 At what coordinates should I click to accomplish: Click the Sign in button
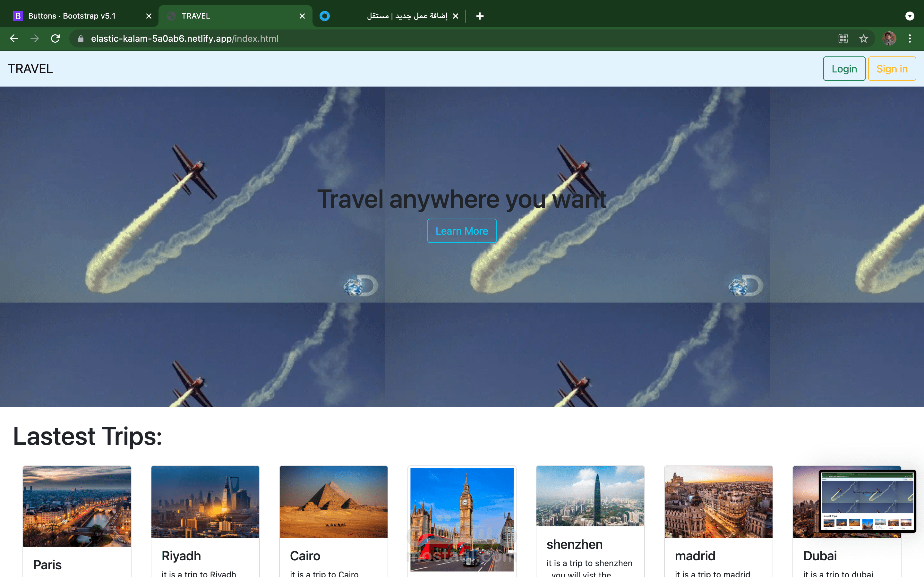pyautogui.click(x=892, y=69)
